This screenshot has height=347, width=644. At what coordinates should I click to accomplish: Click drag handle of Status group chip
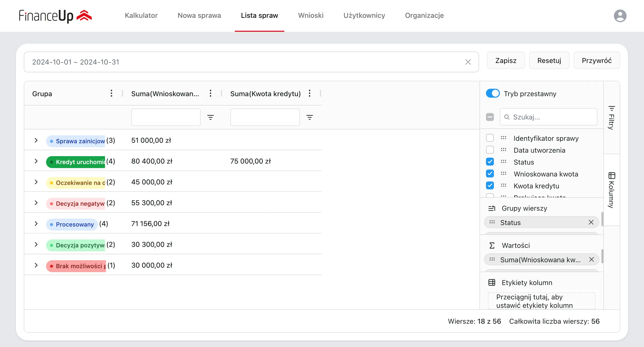492,222
